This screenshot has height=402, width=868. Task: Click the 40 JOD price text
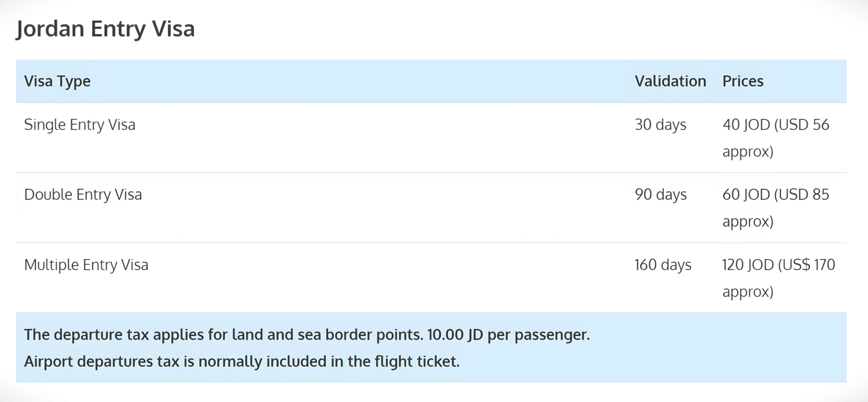(746, 125)
